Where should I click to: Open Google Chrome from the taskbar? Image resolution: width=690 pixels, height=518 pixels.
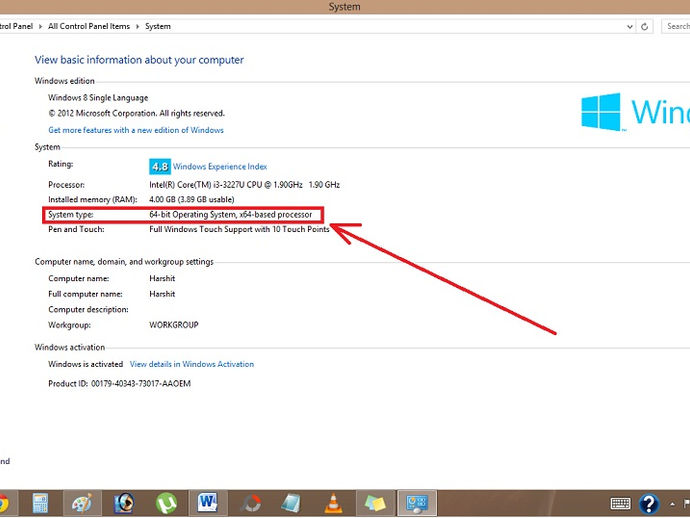(4, 503)
